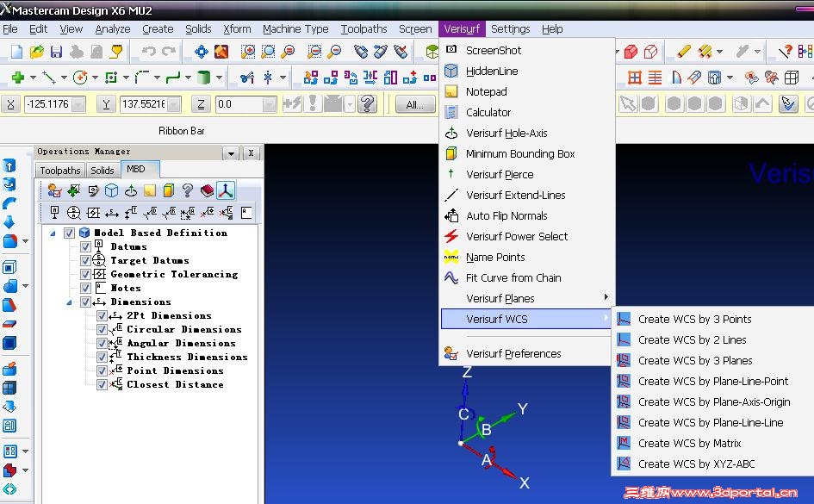
Task: Open the dropdown next to green cylinder icon
Action: coord(219,78)
